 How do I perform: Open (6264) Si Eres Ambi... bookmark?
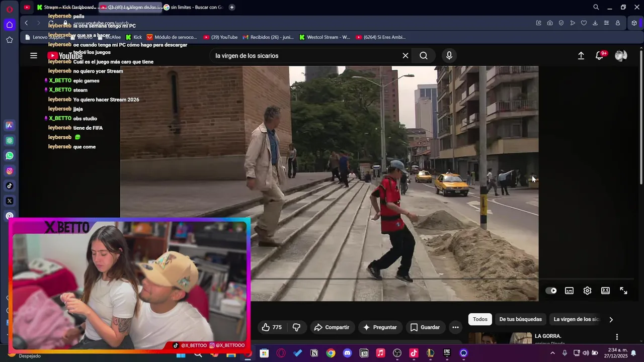click(381, 37)
